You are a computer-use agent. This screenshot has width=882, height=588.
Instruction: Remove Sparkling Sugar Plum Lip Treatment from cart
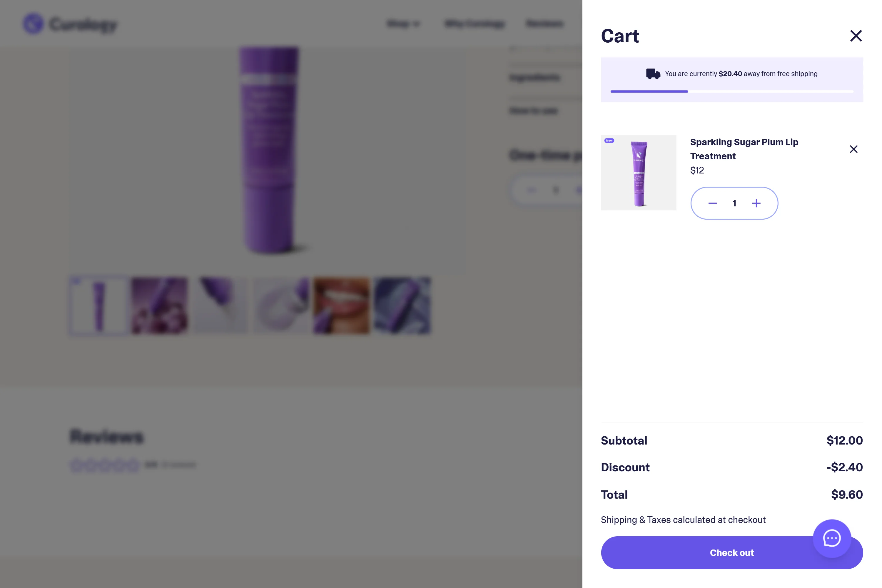pos(853,149)
